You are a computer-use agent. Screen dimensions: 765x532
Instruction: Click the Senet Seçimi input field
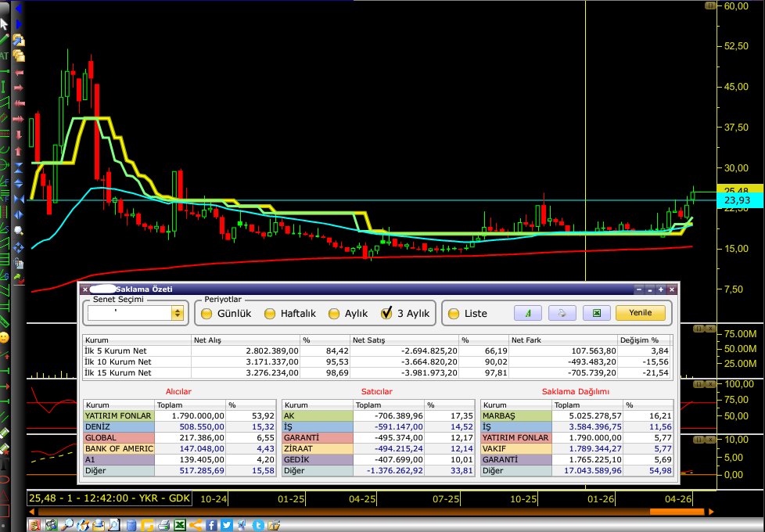129,314
